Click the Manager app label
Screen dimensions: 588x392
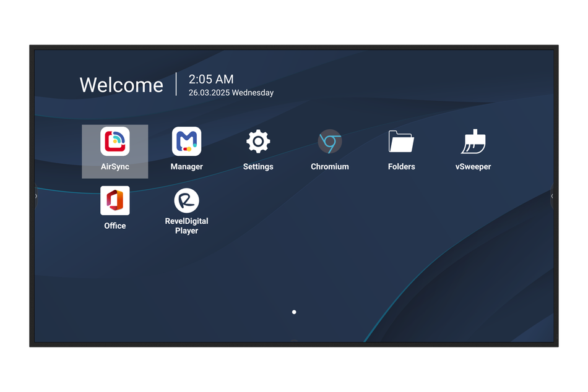[x=186, y=166]
